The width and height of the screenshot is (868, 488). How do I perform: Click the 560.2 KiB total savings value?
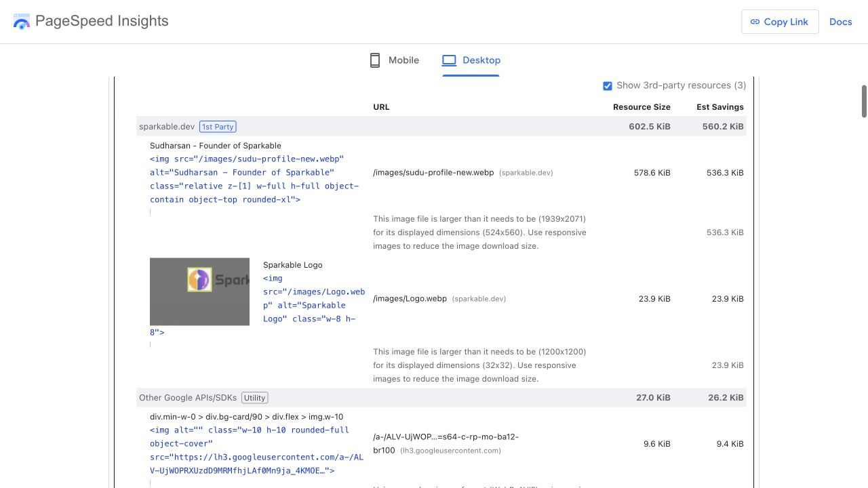(x=723, y=127)
